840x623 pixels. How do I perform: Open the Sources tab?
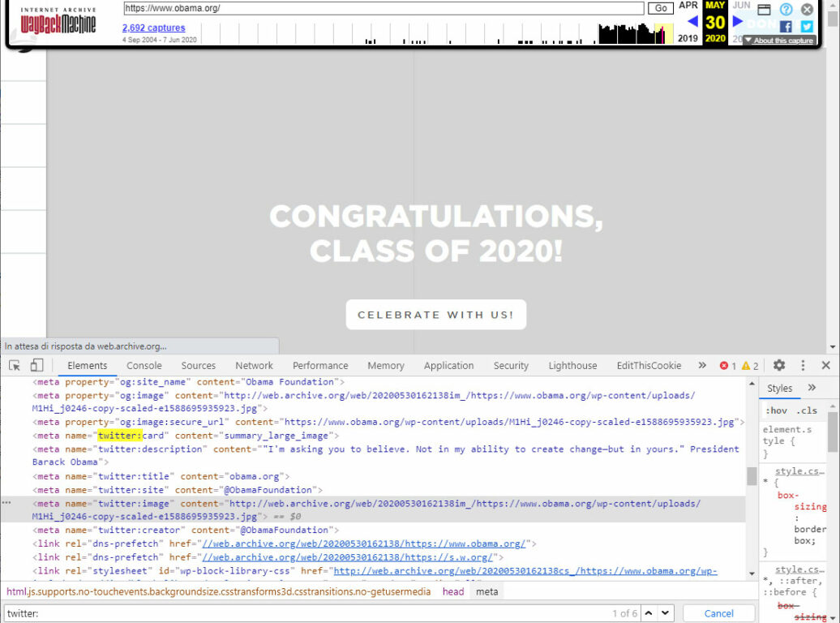point(198,366)
